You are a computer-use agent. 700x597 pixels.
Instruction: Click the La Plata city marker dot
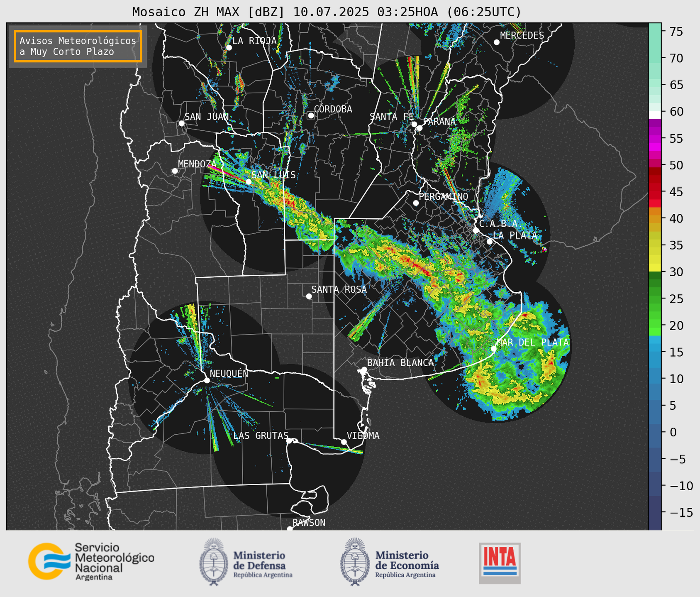pyautogui.click(x=490, y=241)
